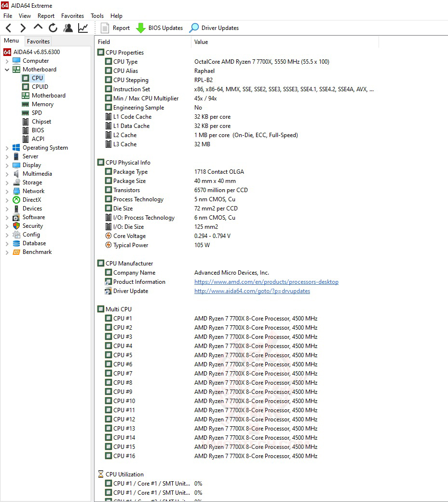Open the ACPI tree item
This screenshot has width=448, height=502.
(33, 139)
